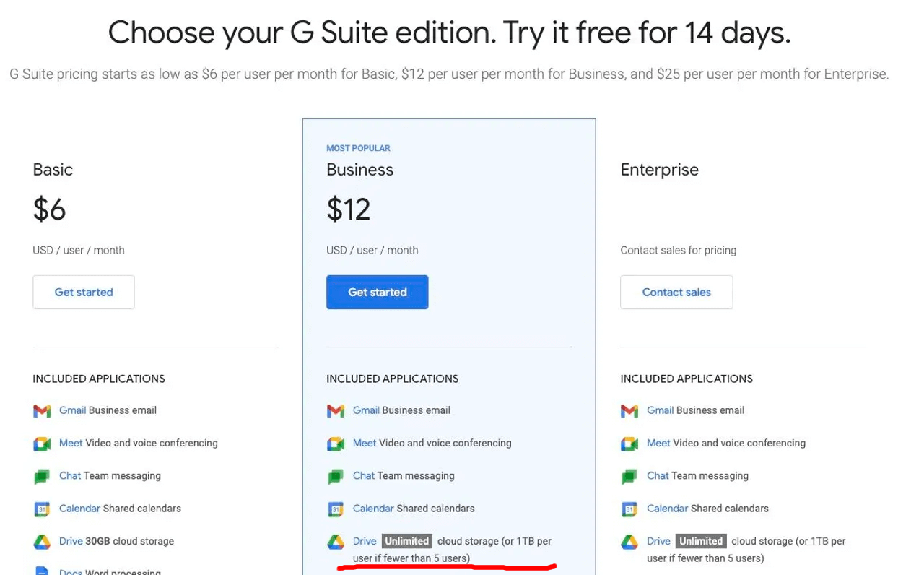Click the Calendar icon in the Basic list

pyautogui.click(x=42, y=509)
